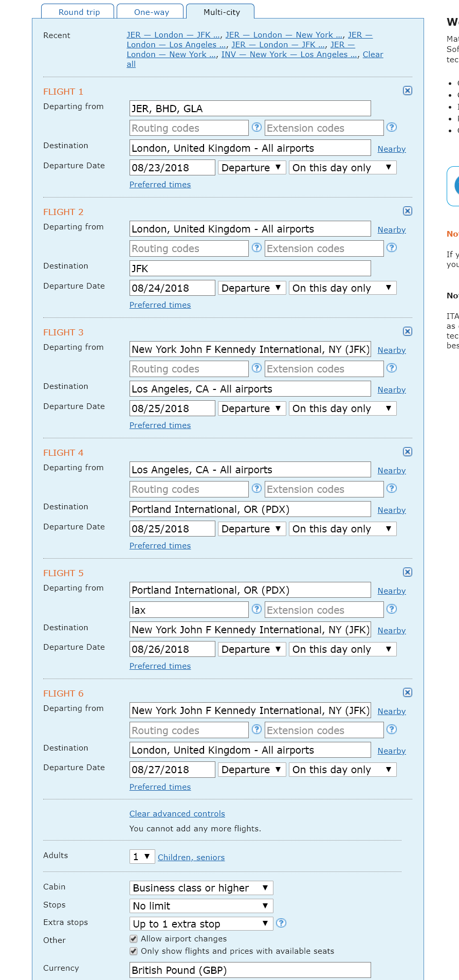Viewport: 459px width, 980px height.
Task: Uncheck Only show flights with available seats
Action: click(134, 951)
